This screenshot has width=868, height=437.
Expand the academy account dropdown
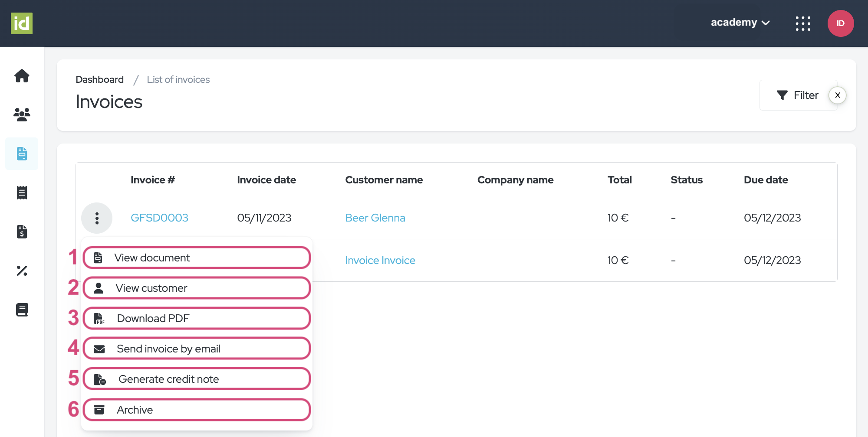(740, 23)
